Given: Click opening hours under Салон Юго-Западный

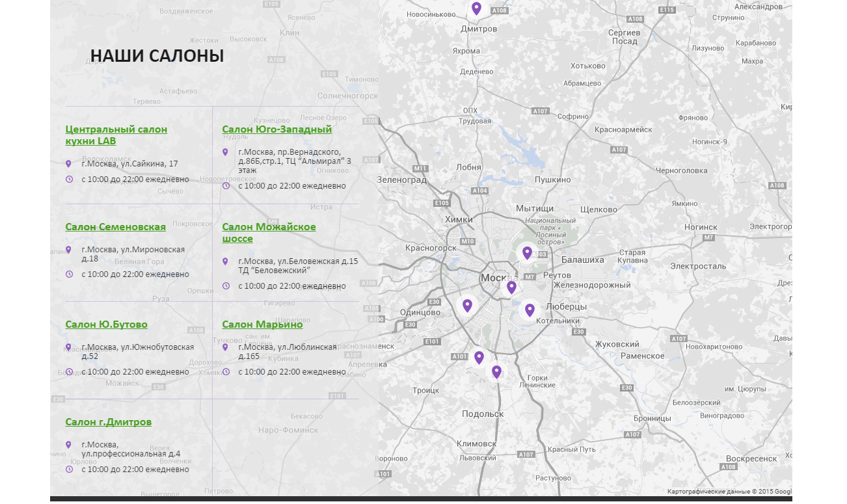Looking at the screenshot, I should [292, 185].
